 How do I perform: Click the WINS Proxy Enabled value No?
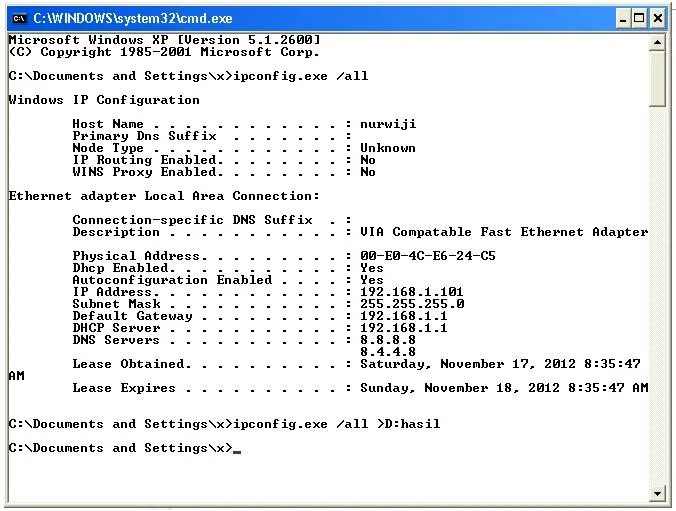tap(368, 172)
